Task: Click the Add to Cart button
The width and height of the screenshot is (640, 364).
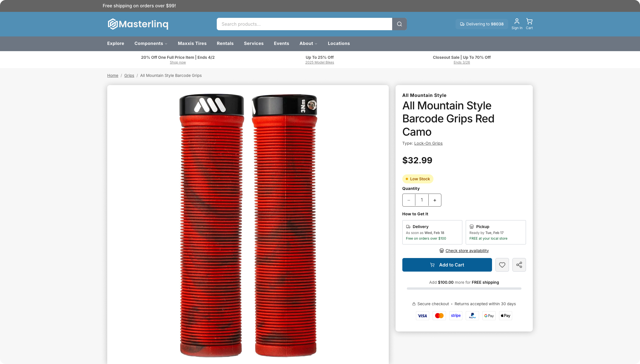Action: point(447,265)
